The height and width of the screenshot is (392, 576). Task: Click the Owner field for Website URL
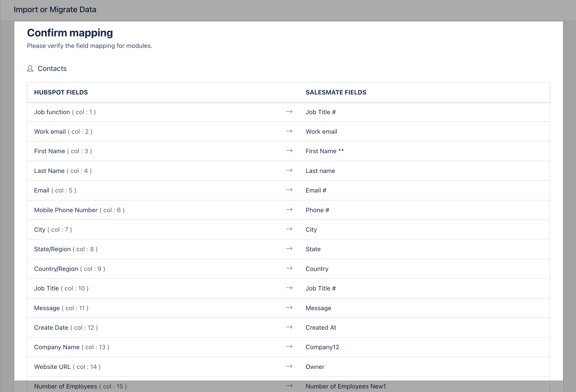click(x=315, y=367)
